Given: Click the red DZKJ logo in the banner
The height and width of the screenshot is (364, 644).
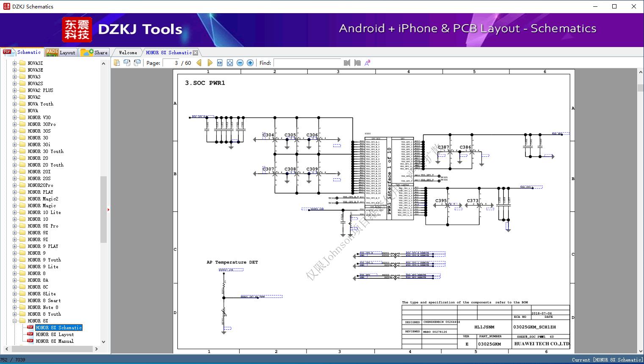Looking at the screenshot, I should click(77, 30).
